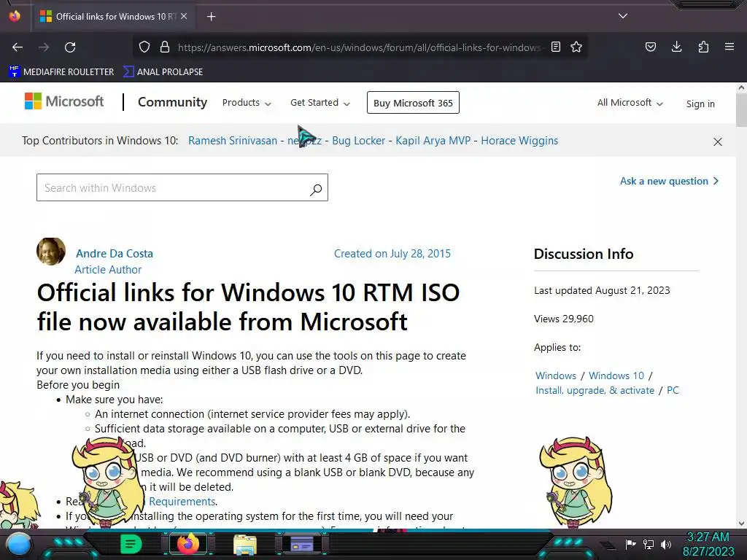This screenshot has width=747, height=560.
Task: Bookmark this page with the star icon
Action: click(576, 47)
